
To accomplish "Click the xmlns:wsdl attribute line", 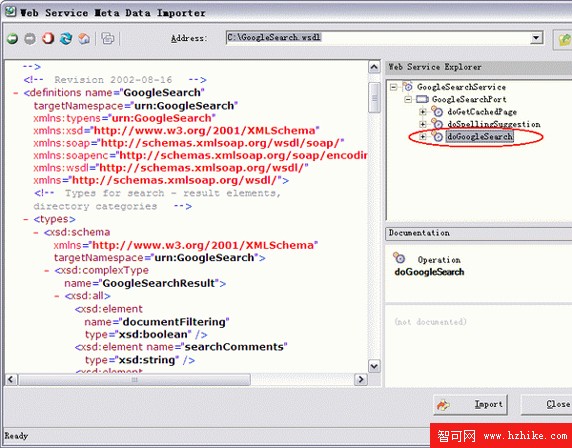I will (x=171, y=168).
